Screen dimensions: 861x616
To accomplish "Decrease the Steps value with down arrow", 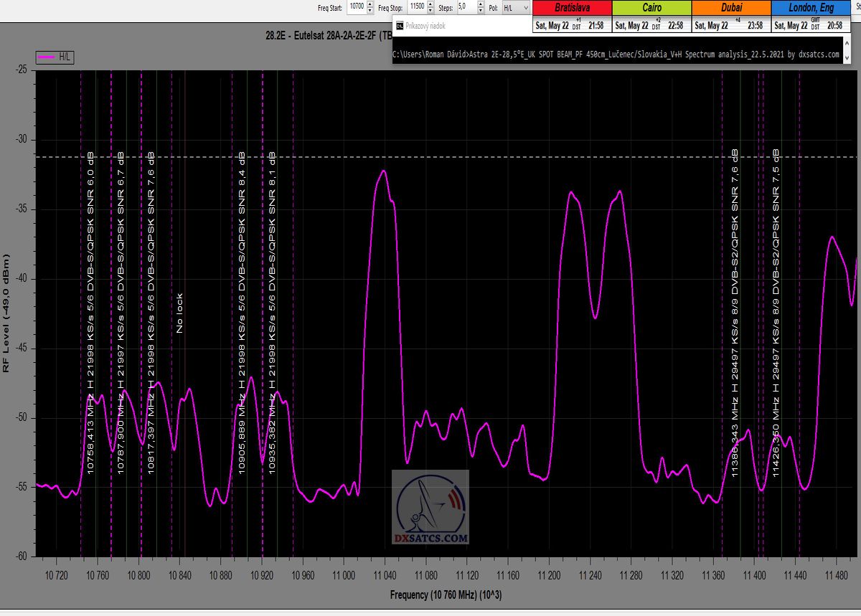I will coord(481,11).
